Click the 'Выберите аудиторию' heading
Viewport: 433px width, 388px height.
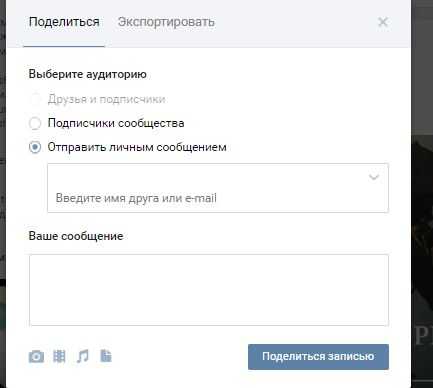tap(88, 74)
